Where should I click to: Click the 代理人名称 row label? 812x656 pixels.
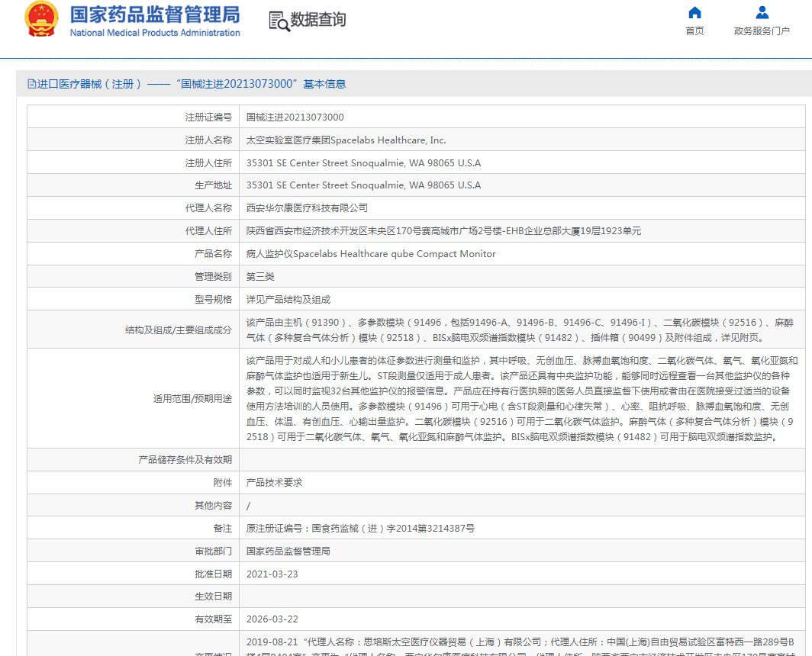coord(208,207)
